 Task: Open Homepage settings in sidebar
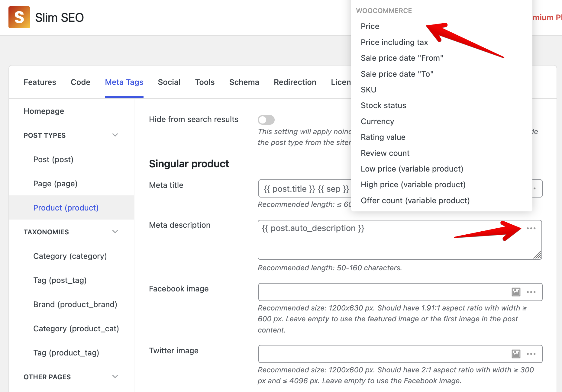(x=44, y=111)
